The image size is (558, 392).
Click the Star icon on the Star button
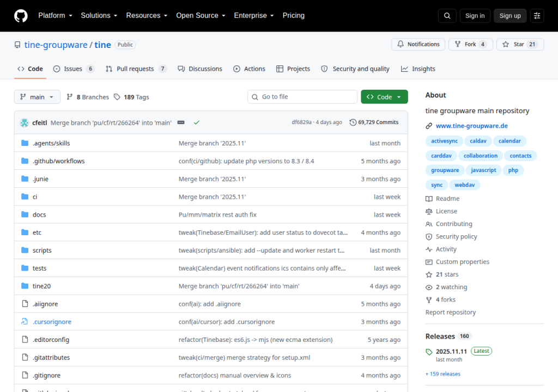click(506, 44)
